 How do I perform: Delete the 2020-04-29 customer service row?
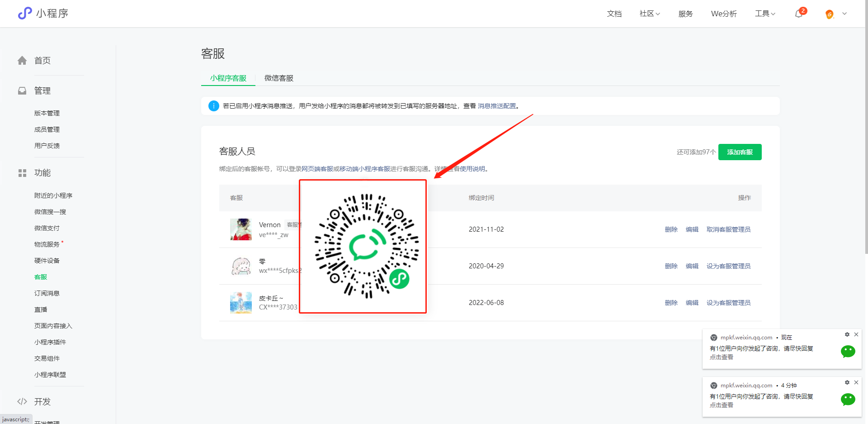tap(671, 266)
